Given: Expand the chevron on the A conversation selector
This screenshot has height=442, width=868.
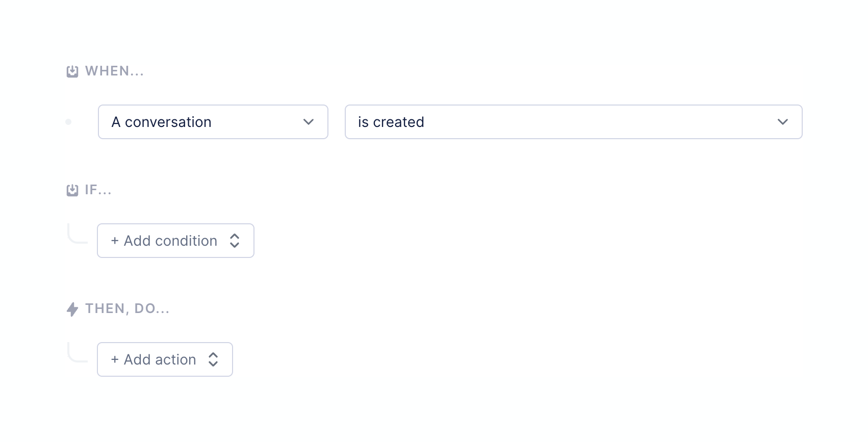Looking at the screenshot, I should point(308,122).
